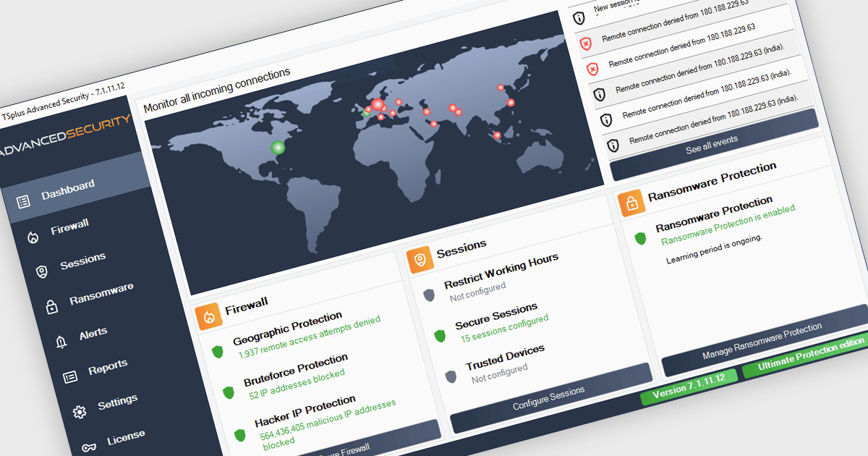Click green shield beside Secure Sessions
Screen dimensions: 868x456
pyautogui.click(x=440, y=336)
